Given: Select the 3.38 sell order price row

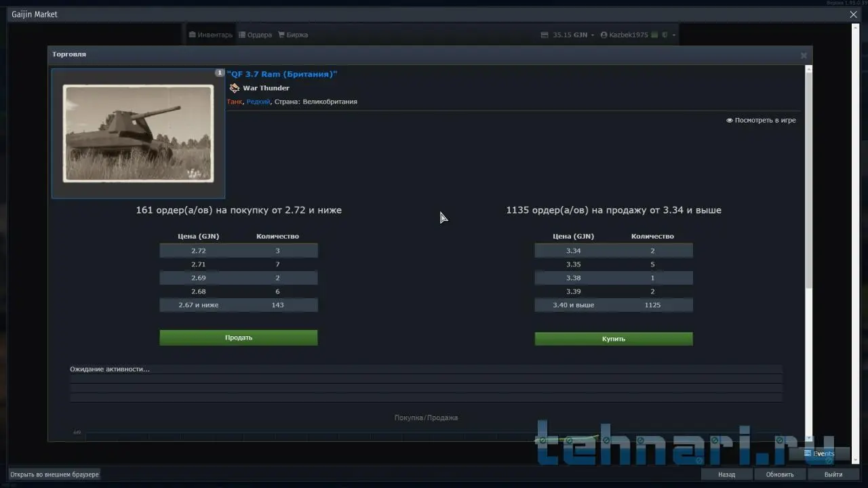Looking at the screenshot, I should [x=614, y=278].
